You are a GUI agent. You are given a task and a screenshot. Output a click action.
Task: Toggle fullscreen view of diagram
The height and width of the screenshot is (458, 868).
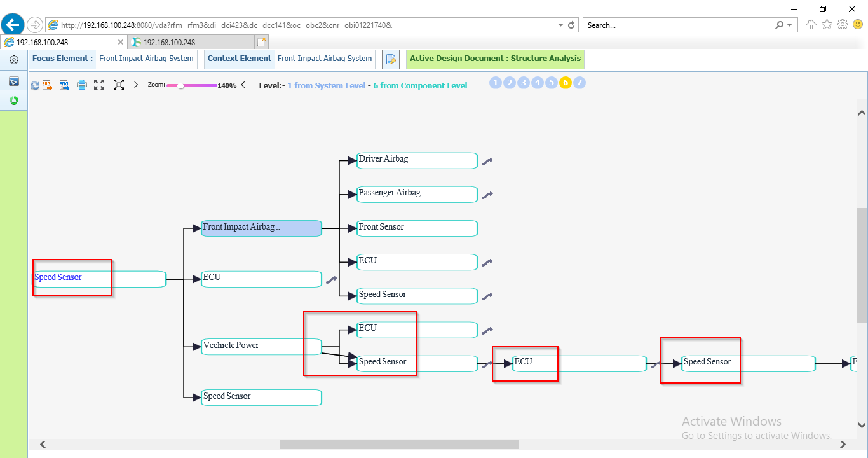pos(99,85)
